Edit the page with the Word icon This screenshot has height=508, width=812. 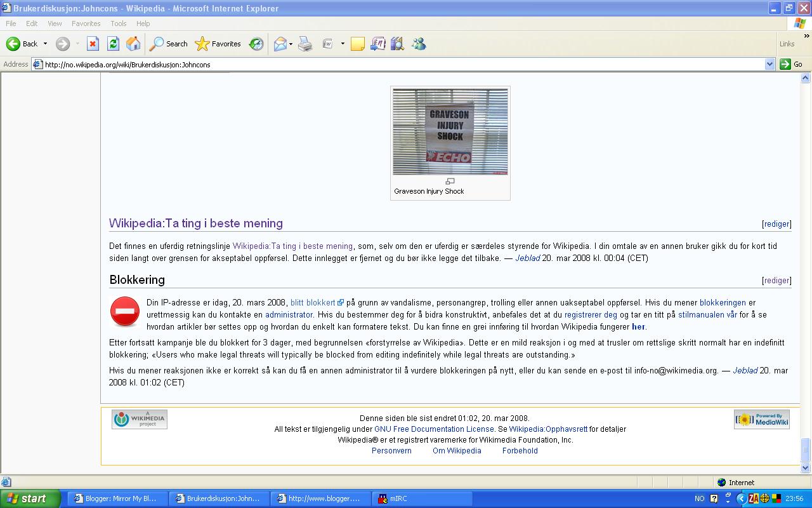click(328, 44)
